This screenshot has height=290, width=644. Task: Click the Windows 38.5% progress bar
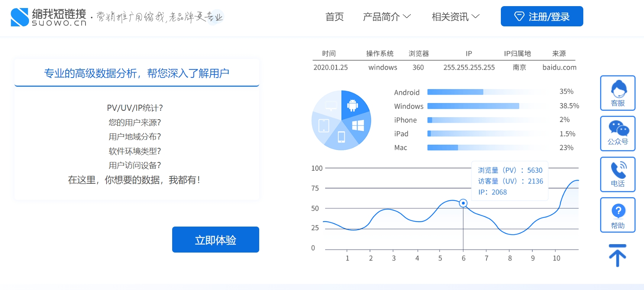click(x=473, y=106)
